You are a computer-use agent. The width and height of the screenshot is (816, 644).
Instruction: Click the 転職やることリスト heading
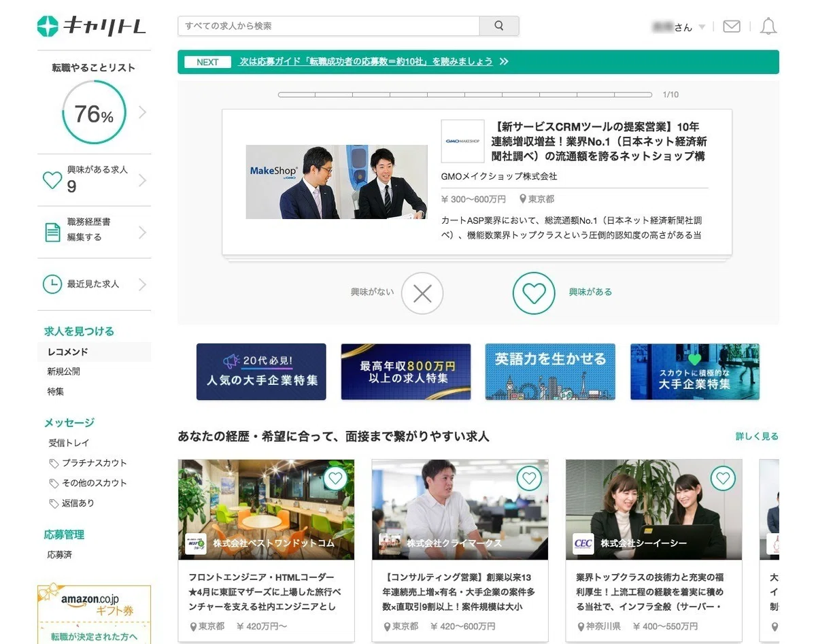tap(94, 68)
